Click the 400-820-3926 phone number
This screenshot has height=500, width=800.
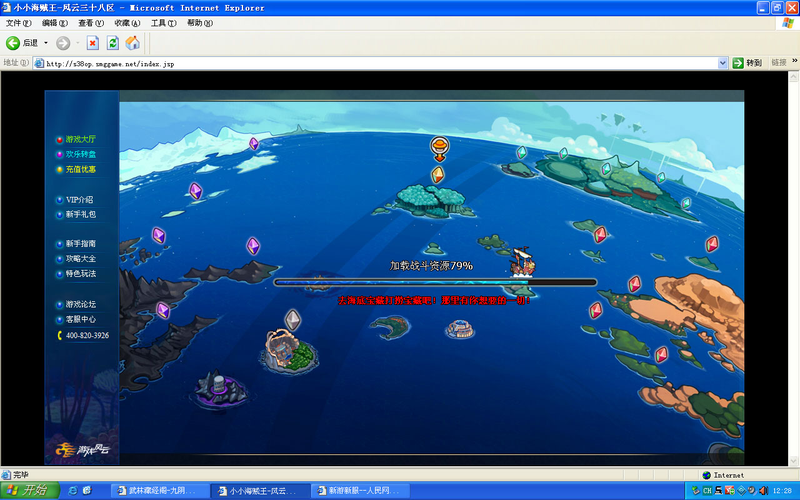87,335
